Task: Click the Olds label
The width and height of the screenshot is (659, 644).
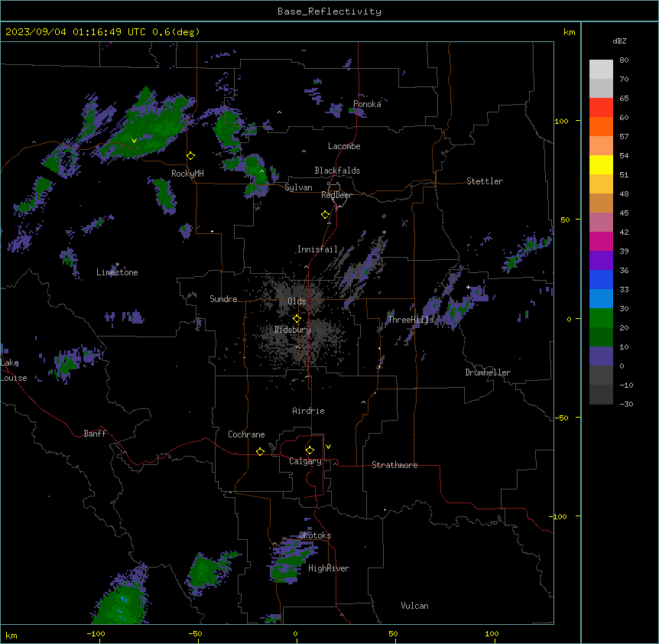Action: [x=297, y=301]
